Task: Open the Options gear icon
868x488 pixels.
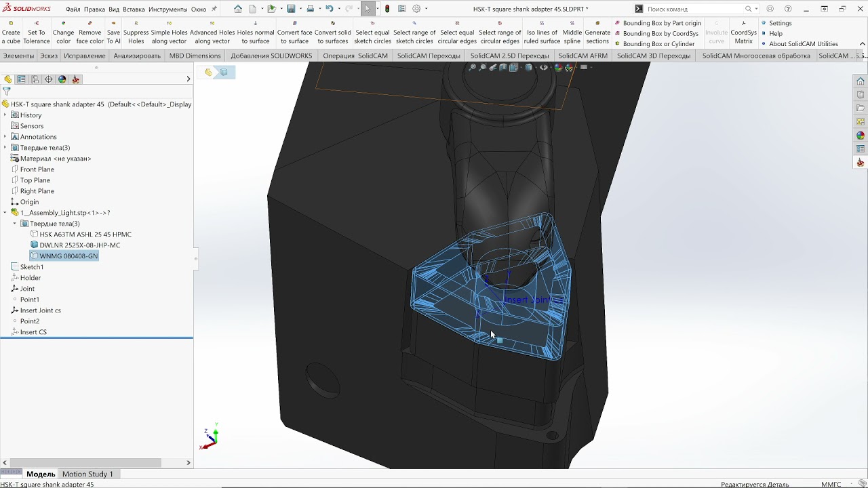Action: (x=416, y=9)
